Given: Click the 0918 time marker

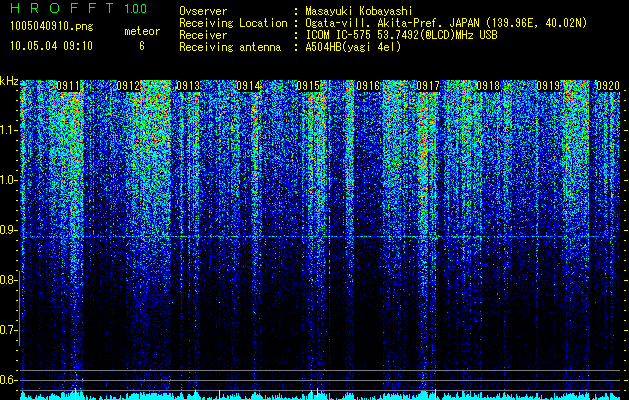Looking at the screenshot, I should pyautogui.click(x=488, y=86).
